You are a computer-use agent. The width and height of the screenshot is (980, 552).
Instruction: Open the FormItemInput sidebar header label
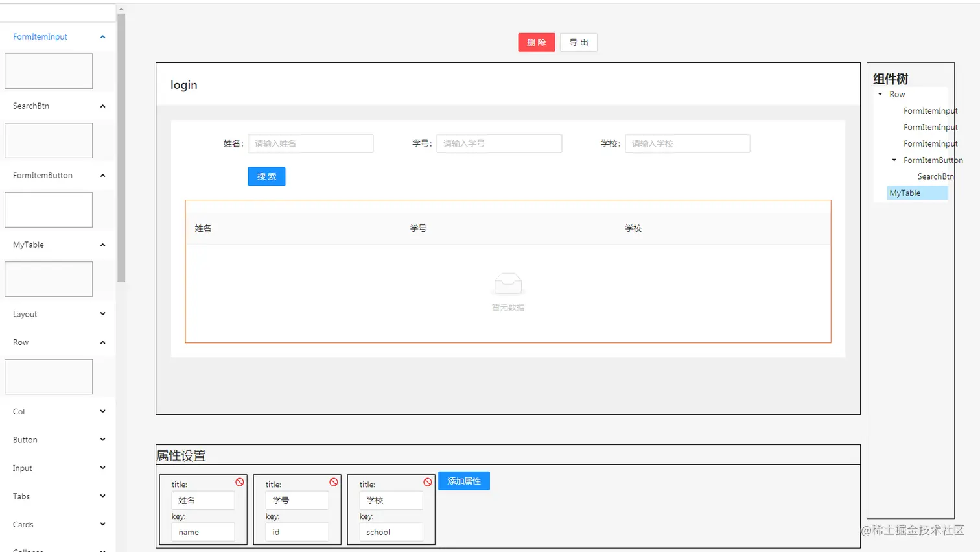(40, 37)
